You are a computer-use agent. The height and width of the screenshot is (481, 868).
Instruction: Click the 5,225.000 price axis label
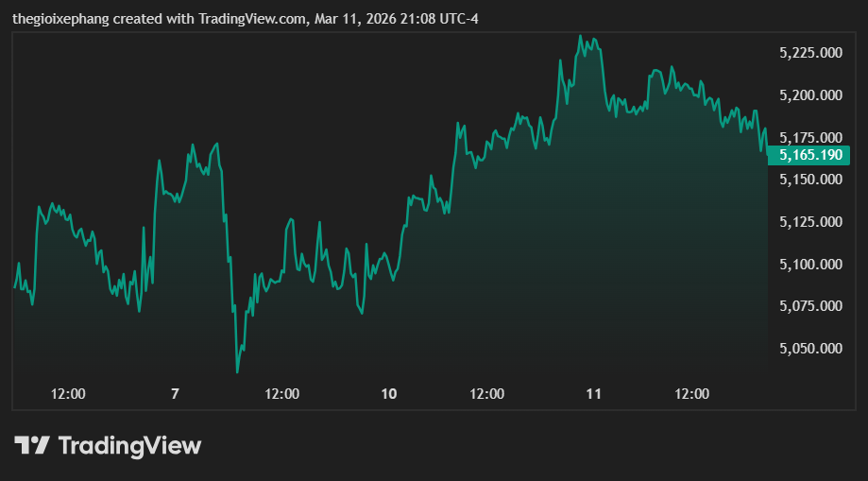tap(809, 53)
